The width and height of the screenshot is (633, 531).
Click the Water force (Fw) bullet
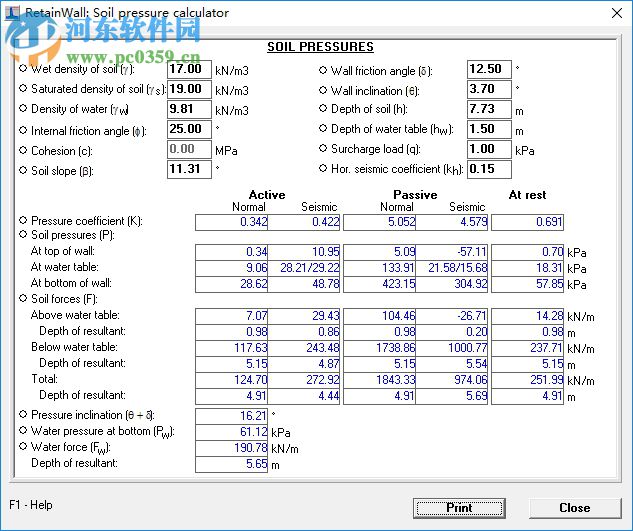[x=23, y=446]
